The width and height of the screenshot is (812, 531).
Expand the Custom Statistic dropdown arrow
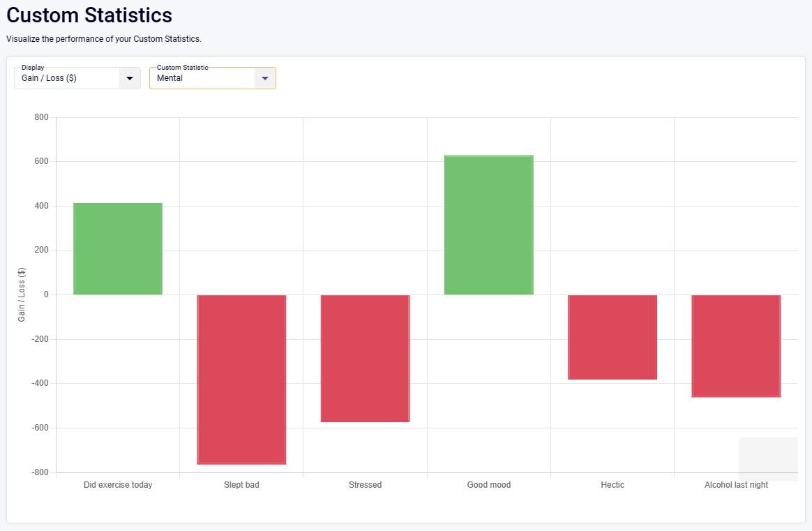tap(265, 78)
